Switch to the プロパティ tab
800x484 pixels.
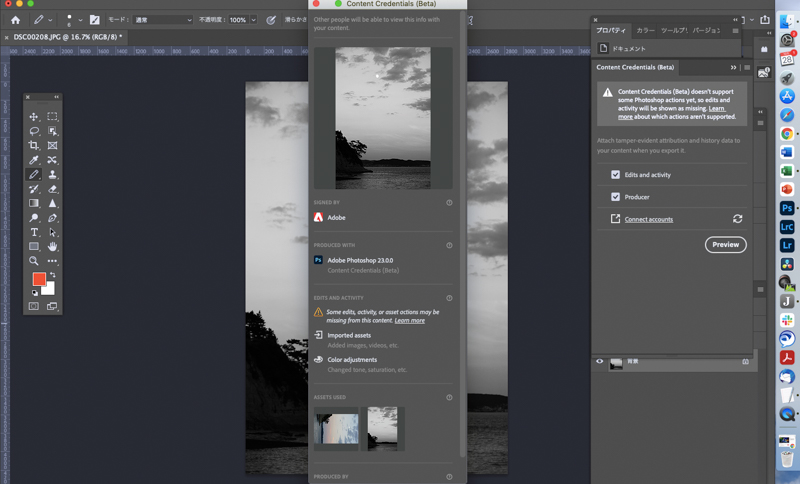[x=611, y=31]
